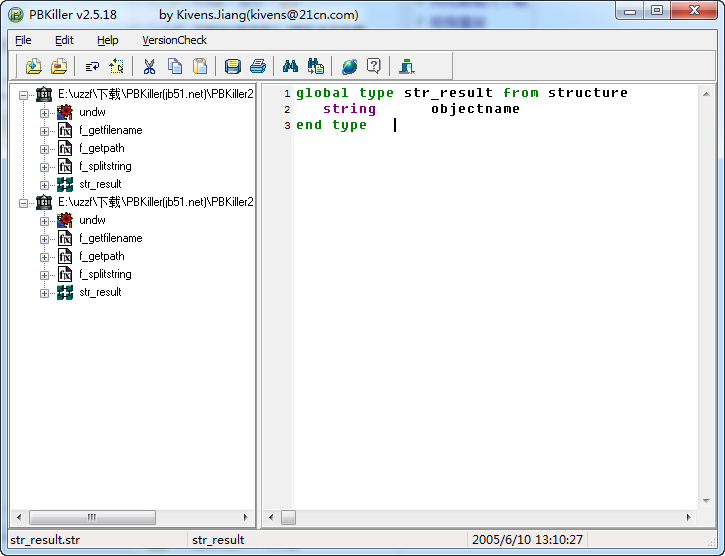Click the Help question mark icon
The height and width of the screenshot is (556, 725).
pyautogui.click(x=374, y=67)
